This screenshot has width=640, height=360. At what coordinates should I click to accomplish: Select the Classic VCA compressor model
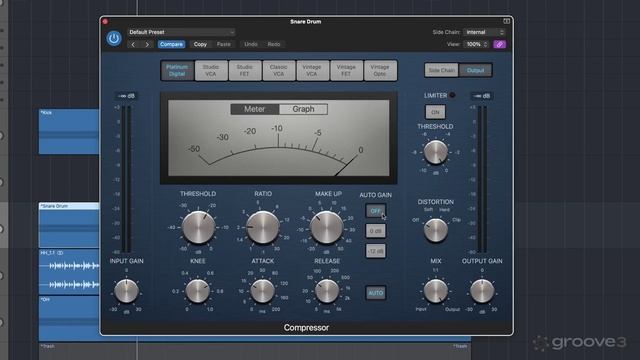[279, 70]
